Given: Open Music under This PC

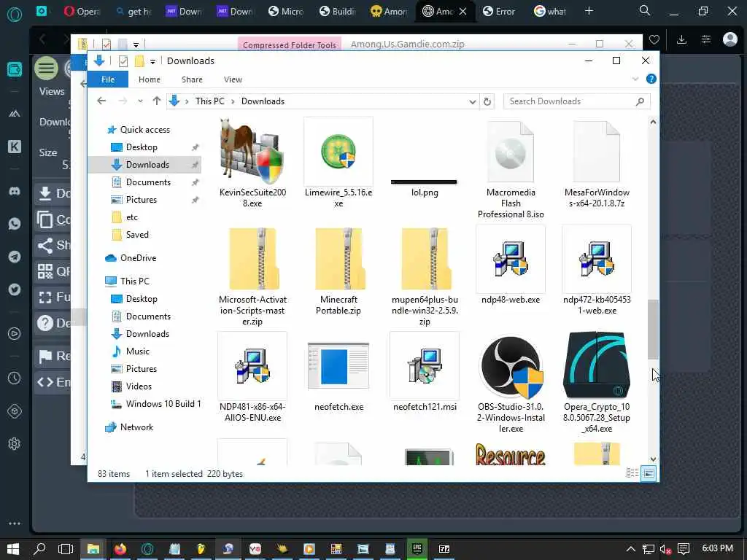Looking at the screenshot, I should click(138, 351).
